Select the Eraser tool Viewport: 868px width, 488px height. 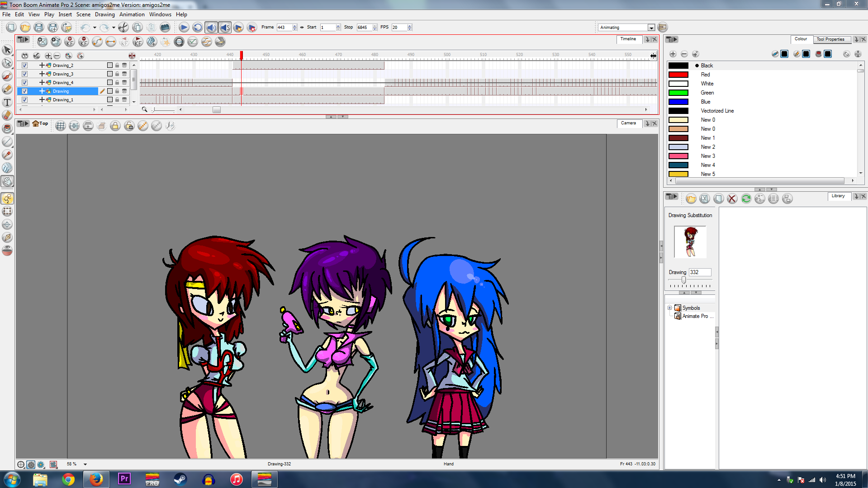[x=7, y=115]
